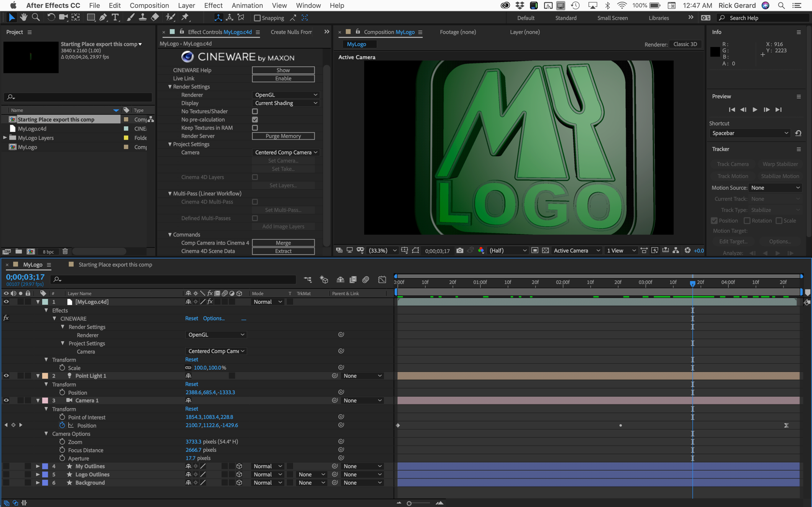812x507 pixels.
Task: Switch to Libraries workspace
Action: (x=659, y=18)
